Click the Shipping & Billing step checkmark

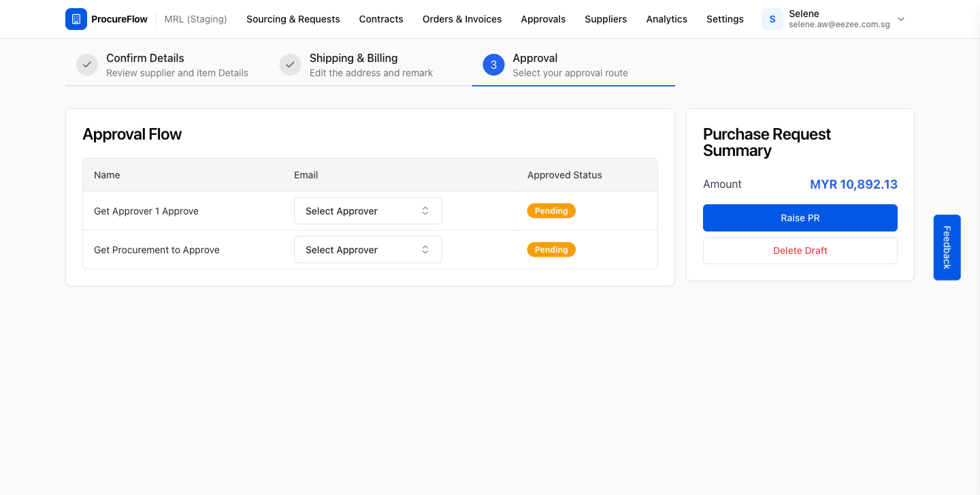[x=291, y=65]
